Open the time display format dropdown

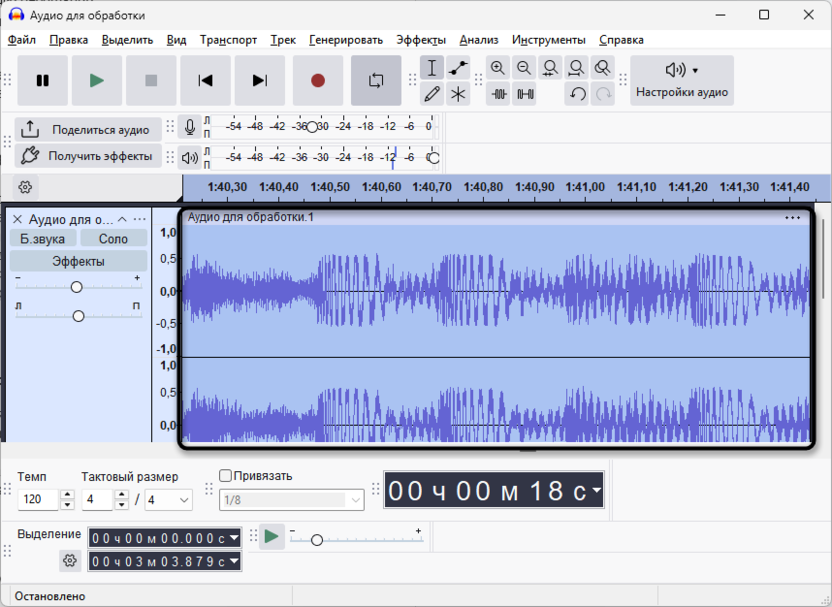[x=597, y=490]
